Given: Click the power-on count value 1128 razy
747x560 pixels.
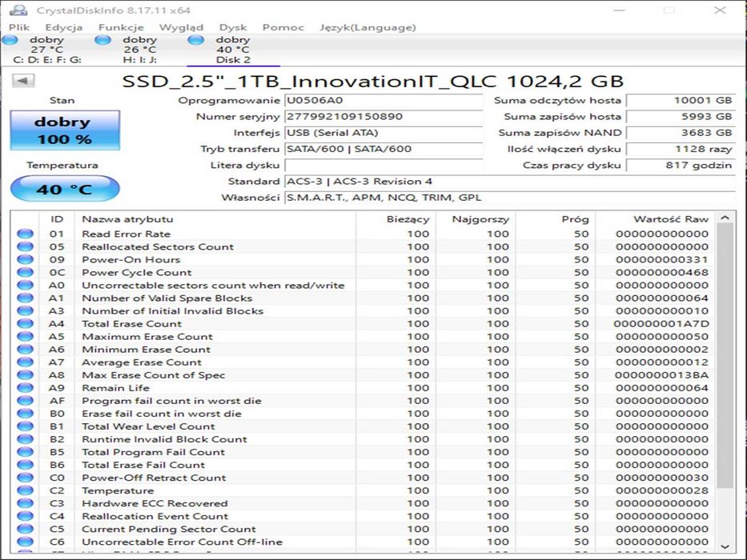Looking at the screenshot, I should 681,149.
